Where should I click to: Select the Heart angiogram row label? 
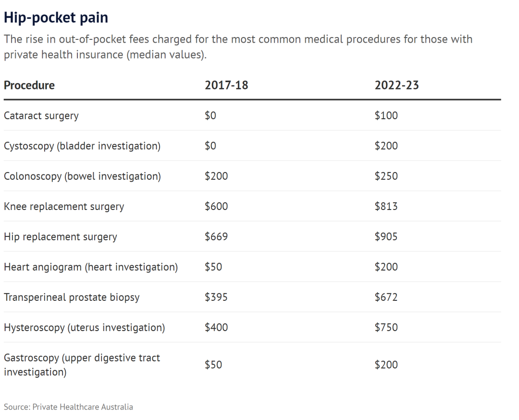pos(91,267)
